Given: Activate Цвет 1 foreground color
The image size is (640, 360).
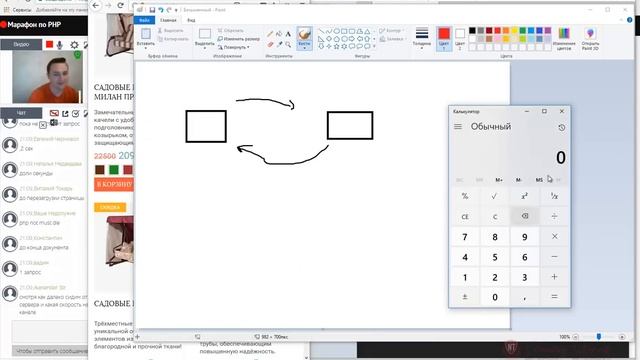Looking at the screenshot, I should (x=444, y=39).
